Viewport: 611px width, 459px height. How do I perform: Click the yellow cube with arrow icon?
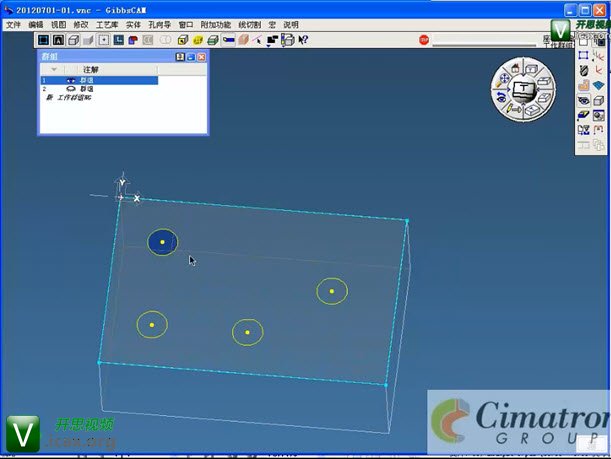point(183,40)
